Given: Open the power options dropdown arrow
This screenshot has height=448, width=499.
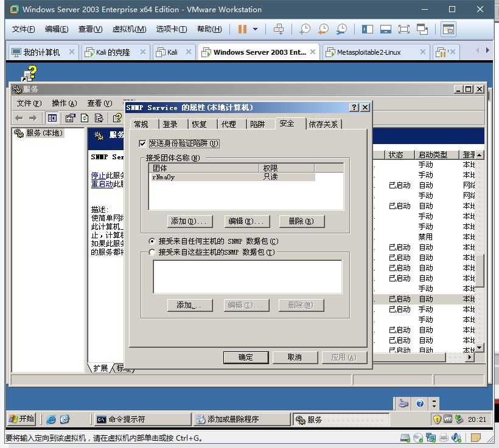Looking at the screenshot, I should [x=255, y=29].
